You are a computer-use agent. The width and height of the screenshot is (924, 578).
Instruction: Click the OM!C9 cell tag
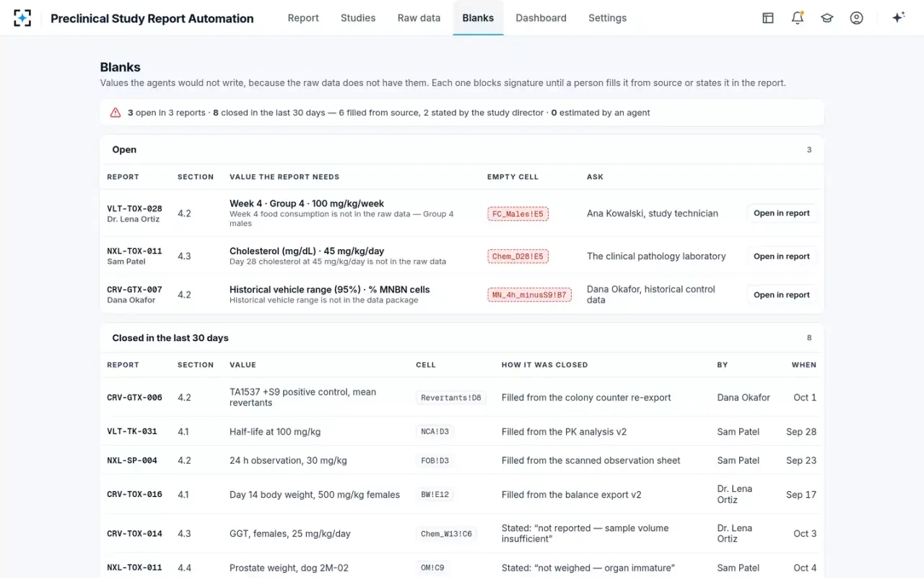[x=432, y=568]
